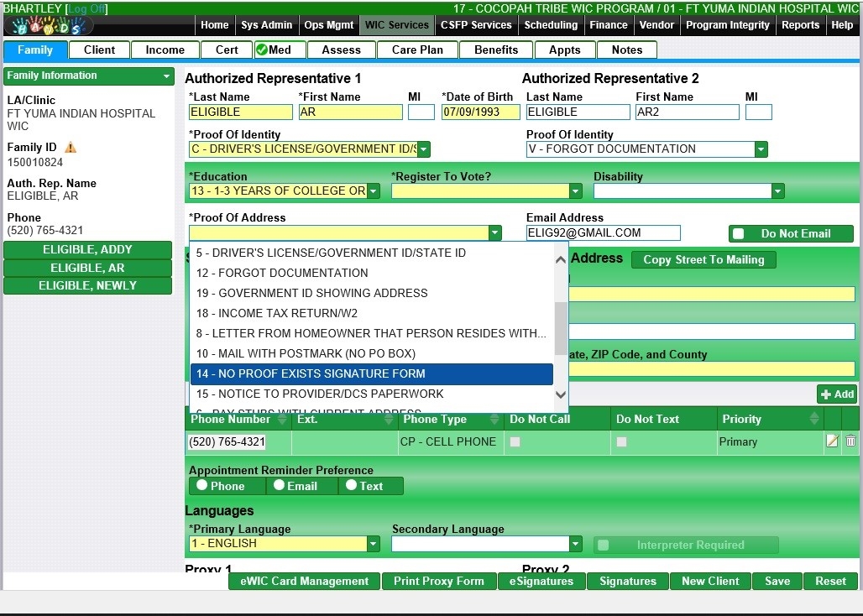Click Copy Street To Mailing button
The image size is (863, 616).
pos(703,260)
